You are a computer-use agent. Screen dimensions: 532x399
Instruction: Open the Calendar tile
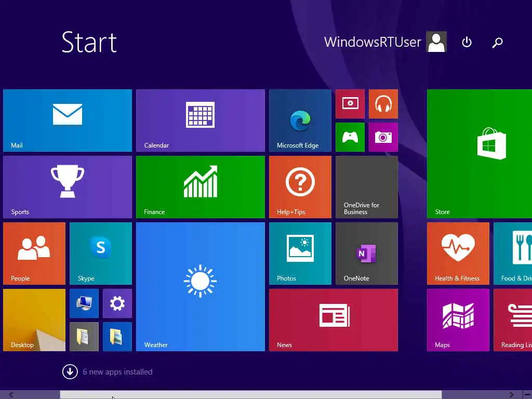(x=201, y=121)
